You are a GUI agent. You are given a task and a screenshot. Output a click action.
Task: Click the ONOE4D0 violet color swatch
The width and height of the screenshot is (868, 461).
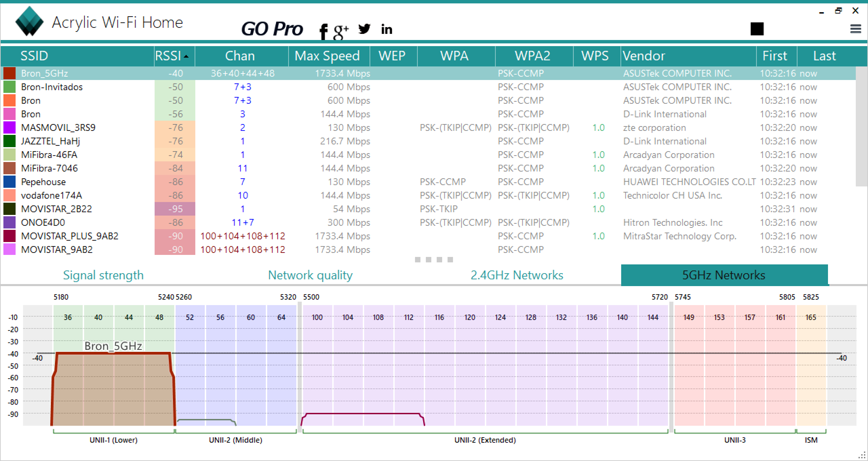click(x=9, y=222)
